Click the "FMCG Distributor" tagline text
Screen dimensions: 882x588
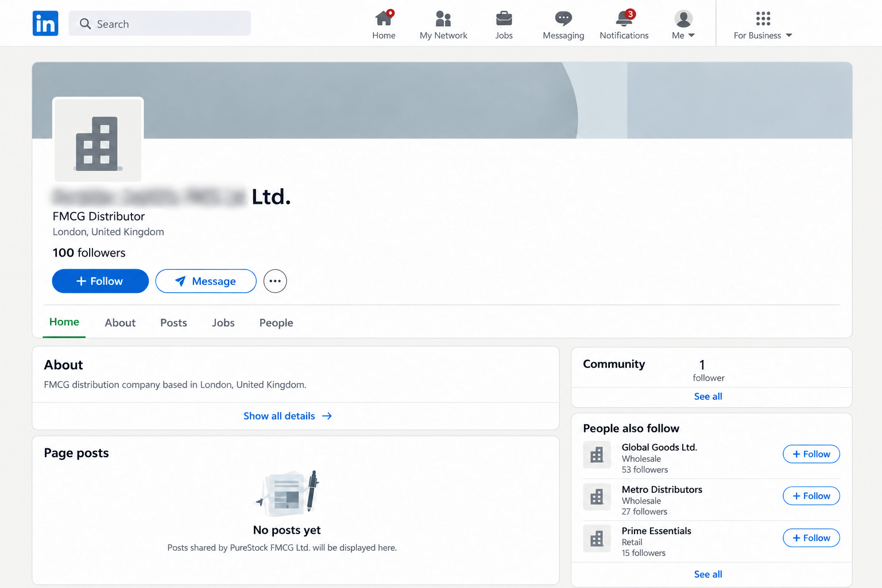tap(99, 216)
